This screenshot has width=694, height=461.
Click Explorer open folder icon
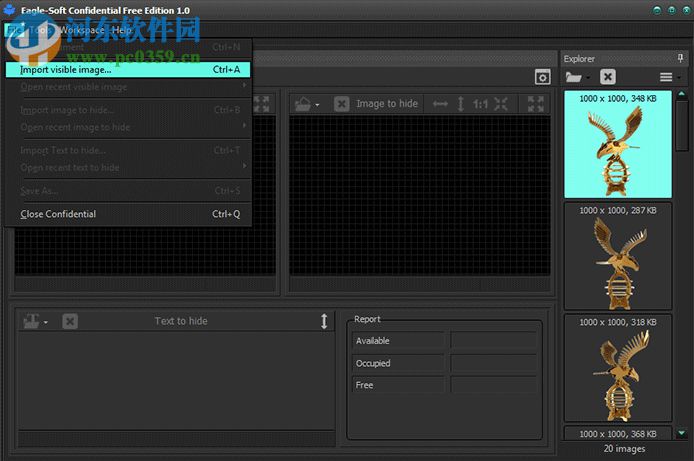[573, 77]
